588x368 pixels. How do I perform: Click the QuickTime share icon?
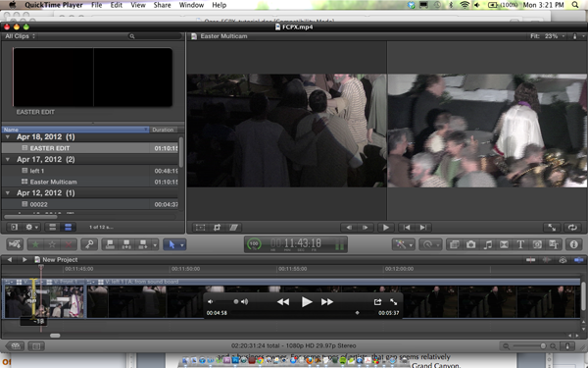point(377,301)
